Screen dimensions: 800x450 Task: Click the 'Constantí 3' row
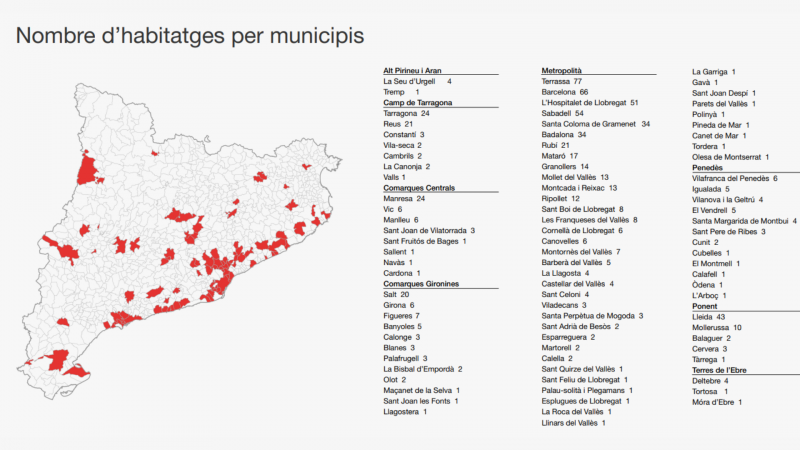coord(404,135)
